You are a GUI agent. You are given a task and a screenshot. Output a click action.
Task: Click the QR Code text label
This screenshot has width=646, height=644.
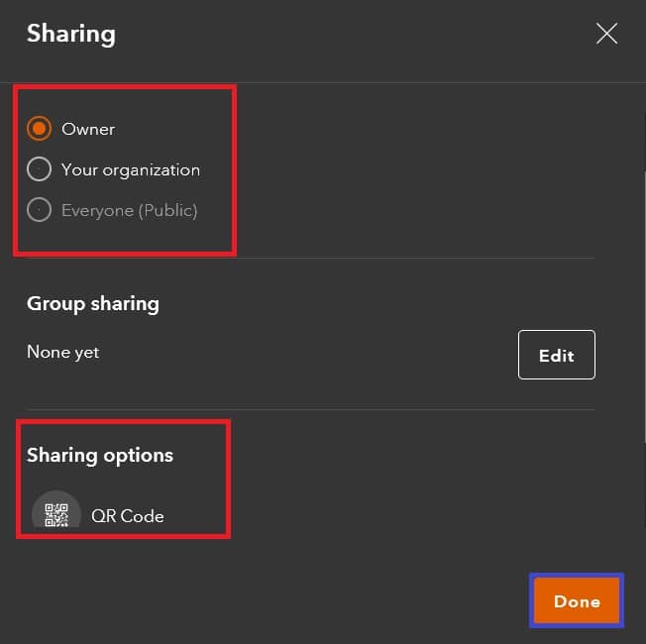coord(128,516)
